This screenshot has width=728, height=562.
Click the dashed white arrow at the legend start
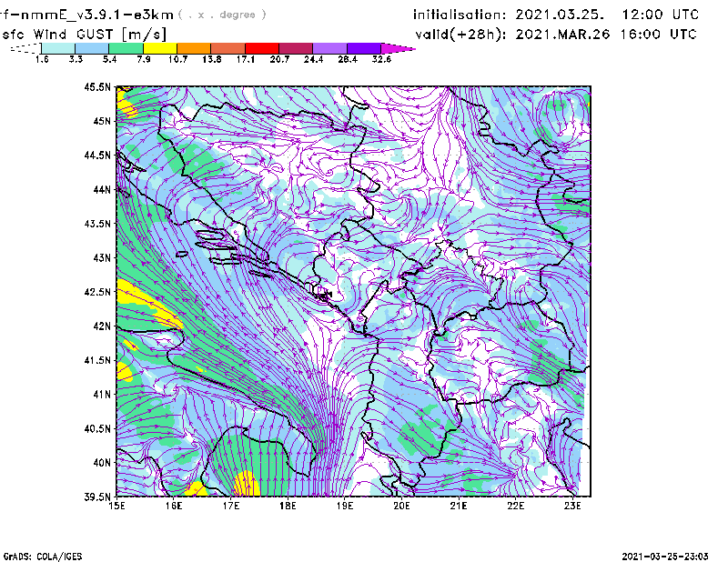tap(25, 48)
